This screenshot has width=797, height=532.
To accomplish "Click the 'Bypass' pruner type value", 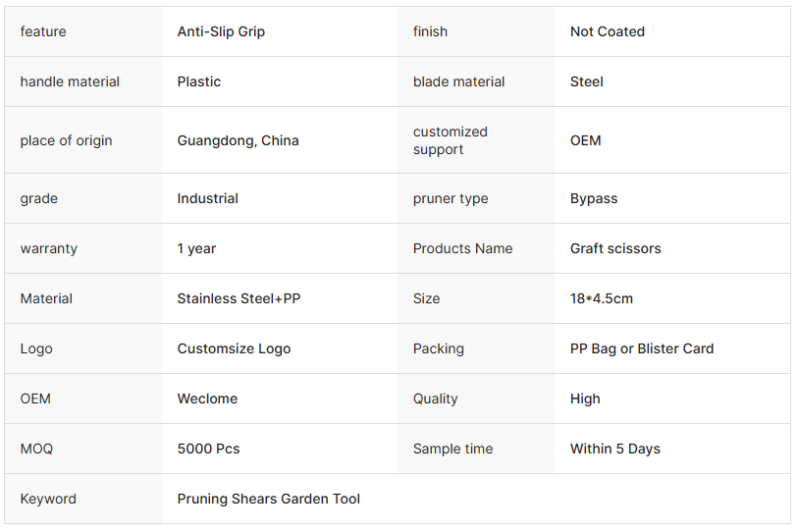I will click(594, 198).
